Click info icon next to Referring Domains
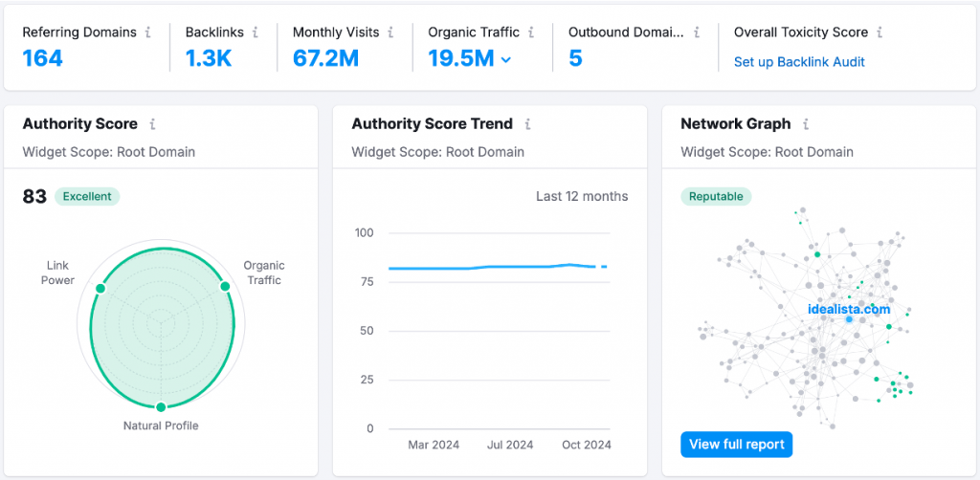 pos(147,33)
